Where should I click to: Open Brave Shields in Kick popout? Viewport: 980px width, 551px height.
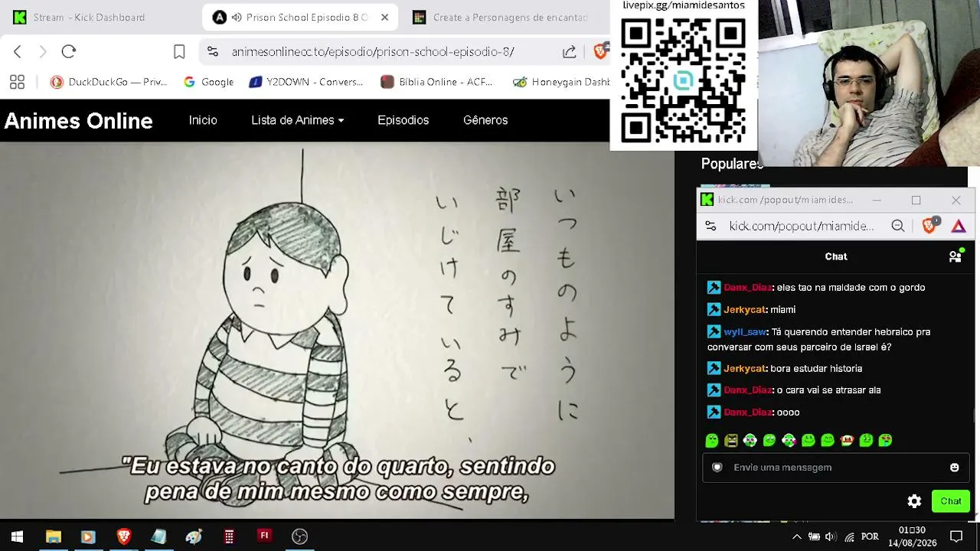click(x=930, y=225)
